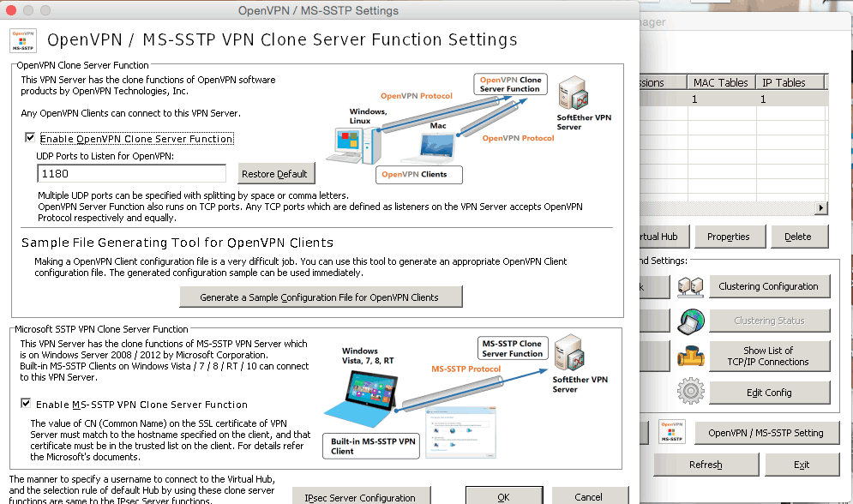Refresh the manager window

tap(706, 465)
